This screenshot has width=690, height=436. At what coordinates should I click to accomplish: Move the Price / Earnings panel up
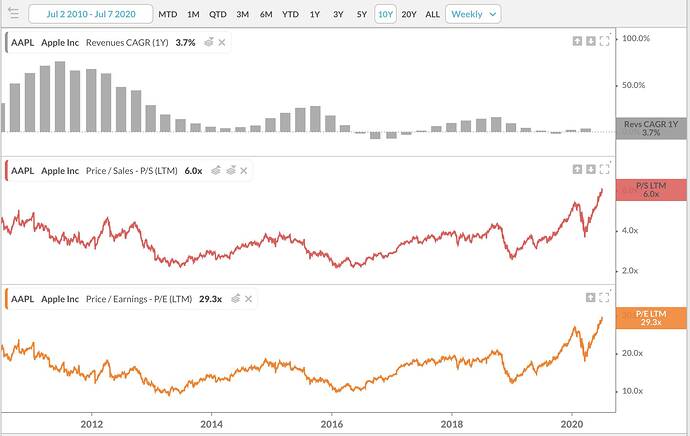(591, 297)
